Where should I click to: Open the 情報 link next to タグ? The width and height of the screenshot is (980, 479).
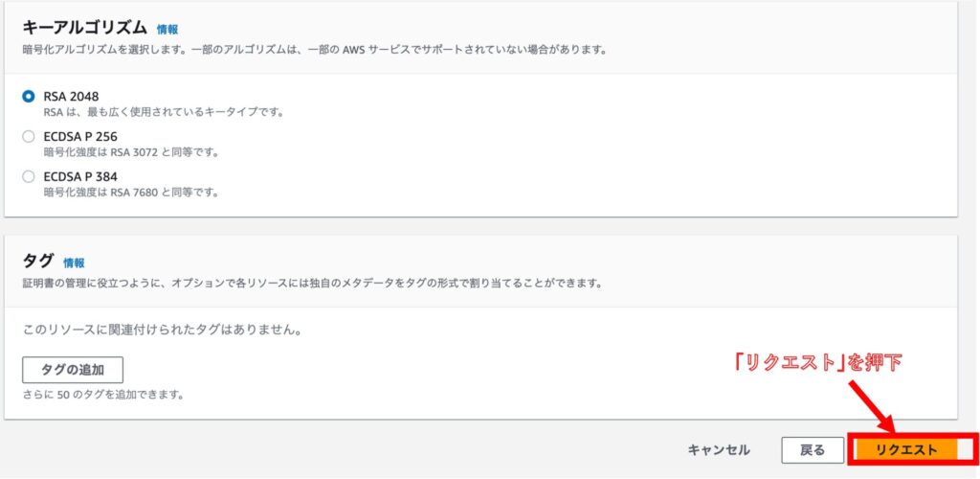pos(74,263)
